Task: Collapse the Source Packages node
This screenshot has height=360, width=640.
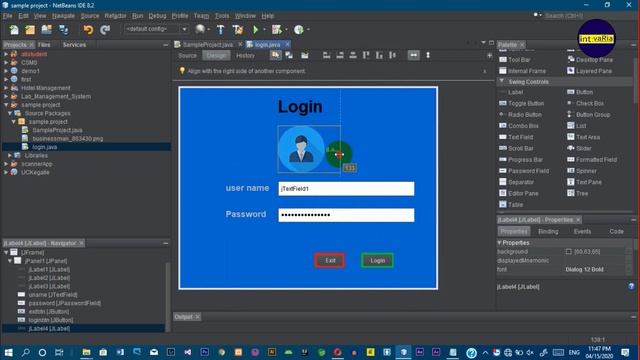Action: coord(10,113)
